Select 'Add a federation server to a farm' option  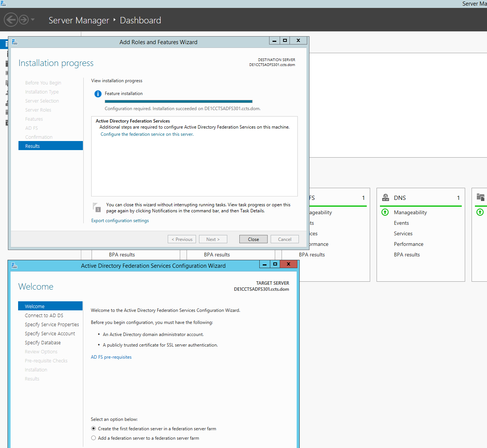coord(93,438)
